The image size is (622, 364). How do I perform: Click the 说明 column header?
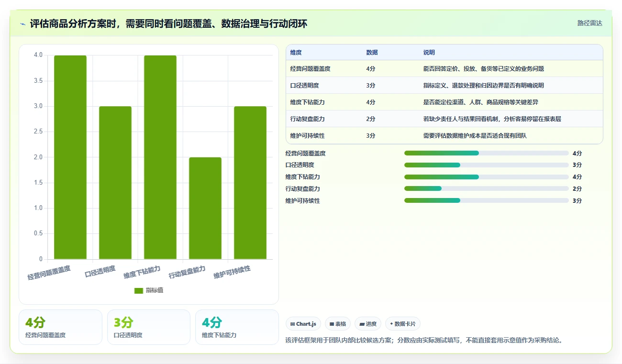[429, 53]
